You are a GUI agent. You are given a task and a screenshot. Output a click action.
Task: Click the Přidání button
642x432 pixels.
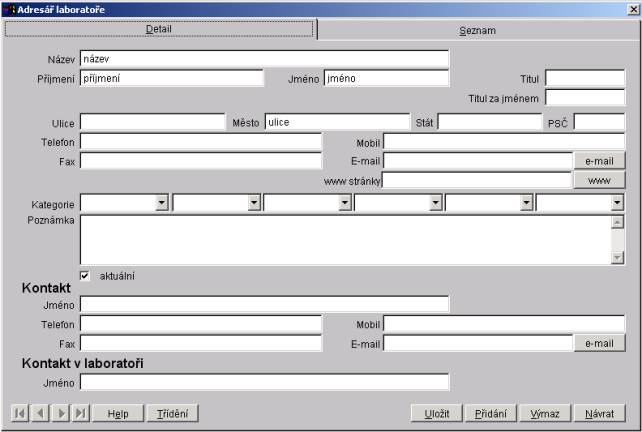click(490, 413)
